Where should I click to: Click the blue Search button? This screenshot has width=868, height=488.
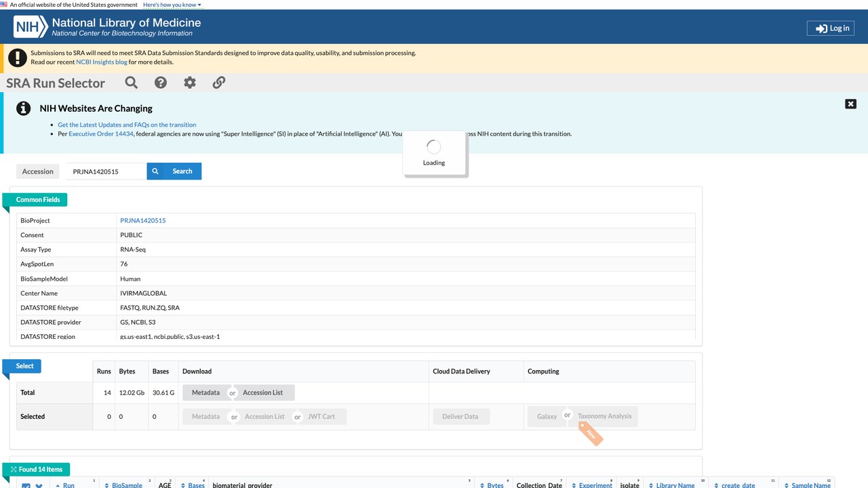[174, 171]
